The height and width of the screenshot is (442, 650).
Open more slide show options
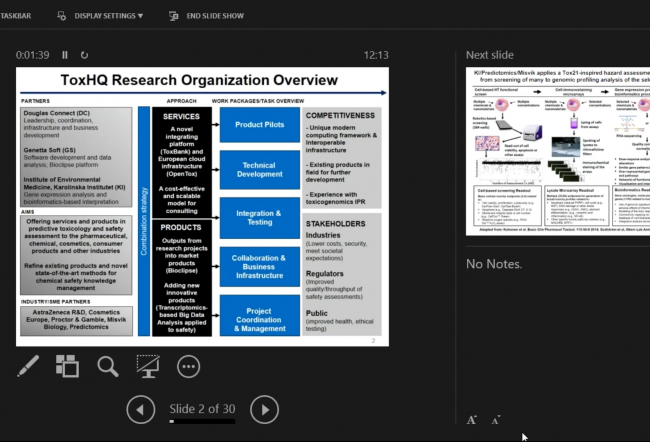coord(188,367)
